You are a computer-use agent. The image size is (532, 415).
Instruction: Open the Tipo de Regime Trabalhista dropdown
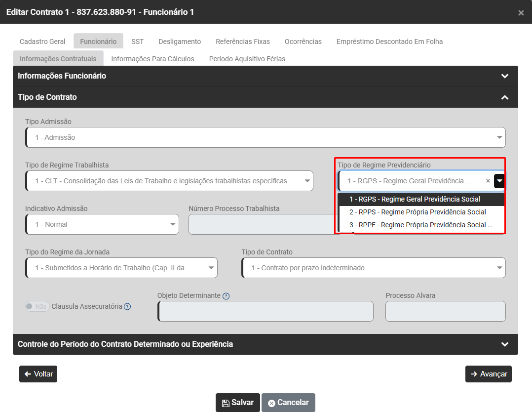tap(169, 181)
